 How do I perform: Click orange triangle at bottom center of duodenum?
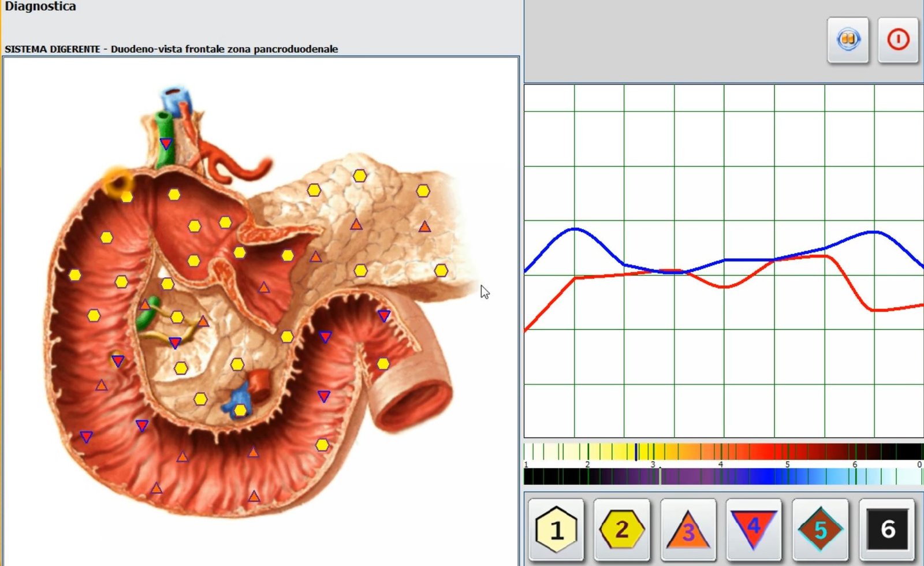pos(254,496)
